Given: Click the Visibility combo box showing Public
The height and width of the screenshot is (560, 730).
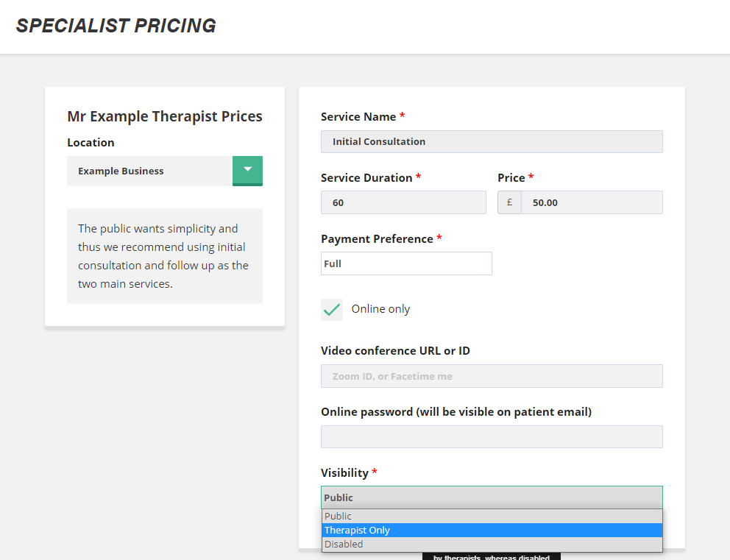Looking at the screenshot, I should point(492,497).
